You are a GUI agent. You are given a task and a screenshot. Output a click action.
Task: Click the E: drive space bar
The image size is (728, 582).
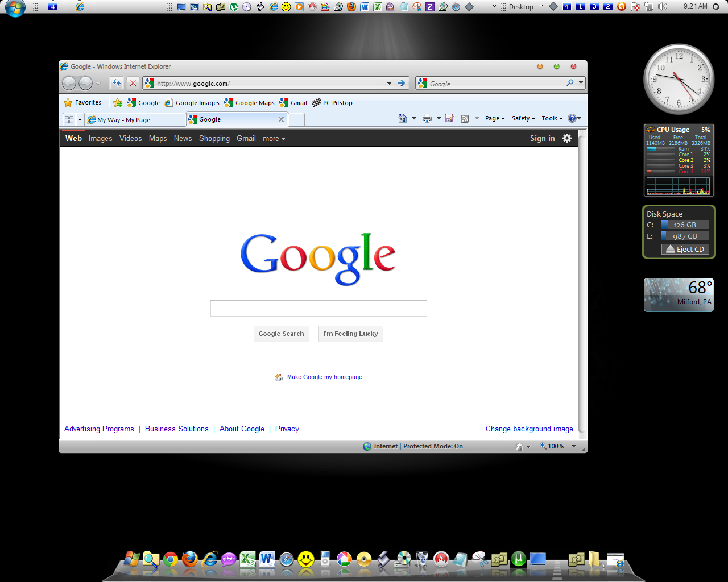coord(685,236)
